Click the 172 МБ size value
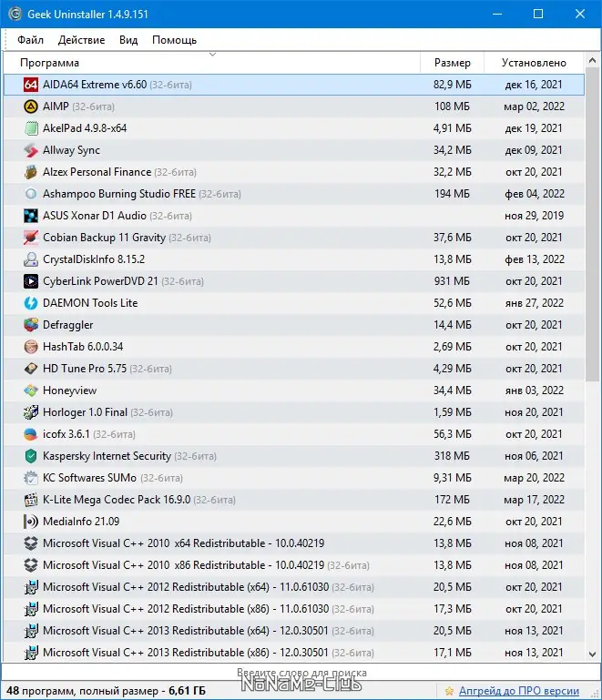The width and height of the screenshot is (602, 700). [x=452, y=500]
